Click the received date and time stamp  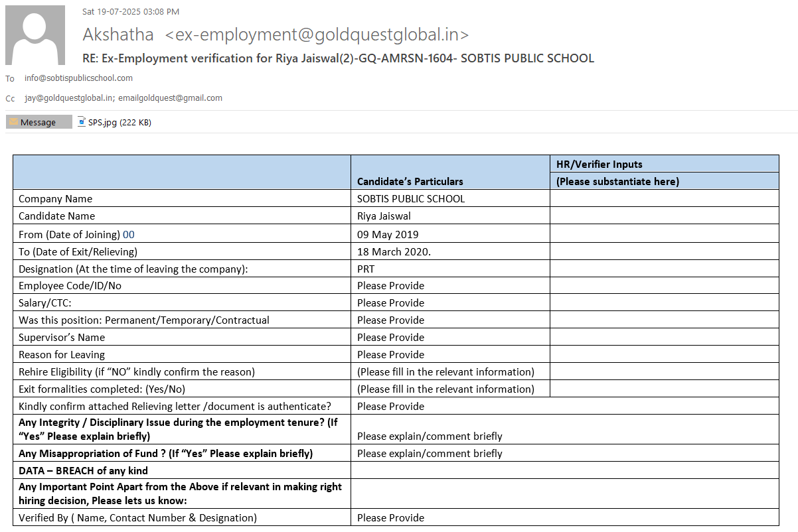point(130,11)
